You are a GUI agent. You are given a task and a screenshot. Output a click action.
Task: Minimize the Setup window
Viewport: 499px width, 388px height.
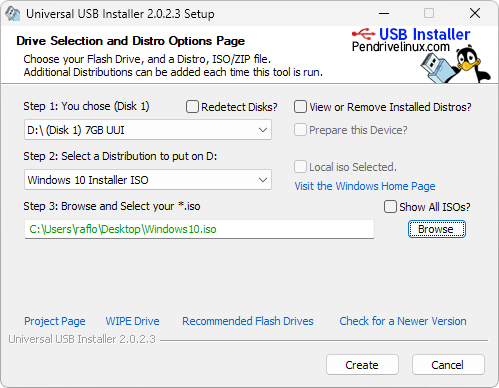click(x=384, y=14)
